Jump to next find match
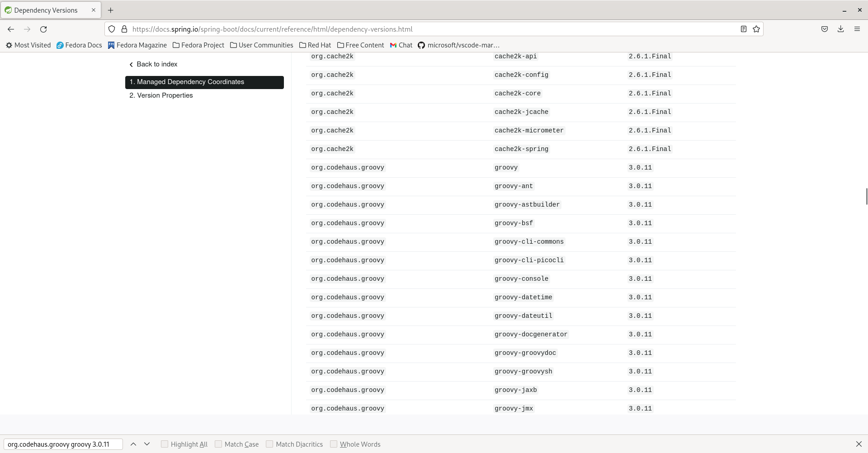 point(147,444)
